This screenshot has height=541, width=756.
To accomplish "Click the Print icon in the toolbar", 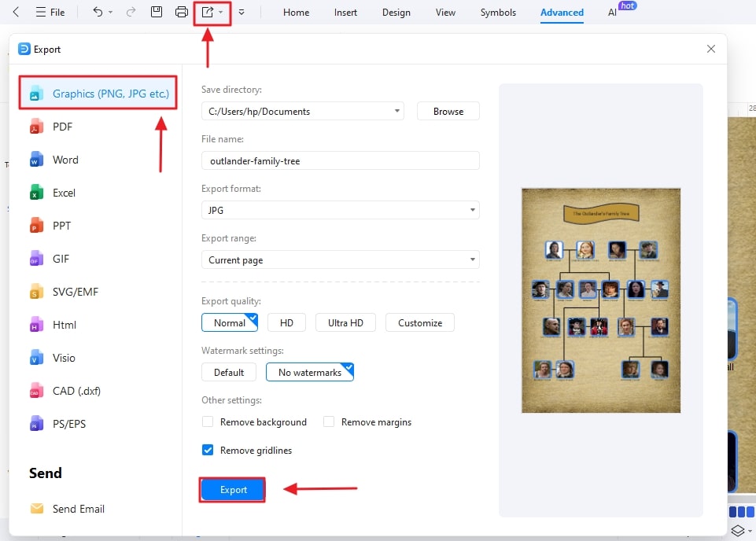I will (x=180, y=12).
